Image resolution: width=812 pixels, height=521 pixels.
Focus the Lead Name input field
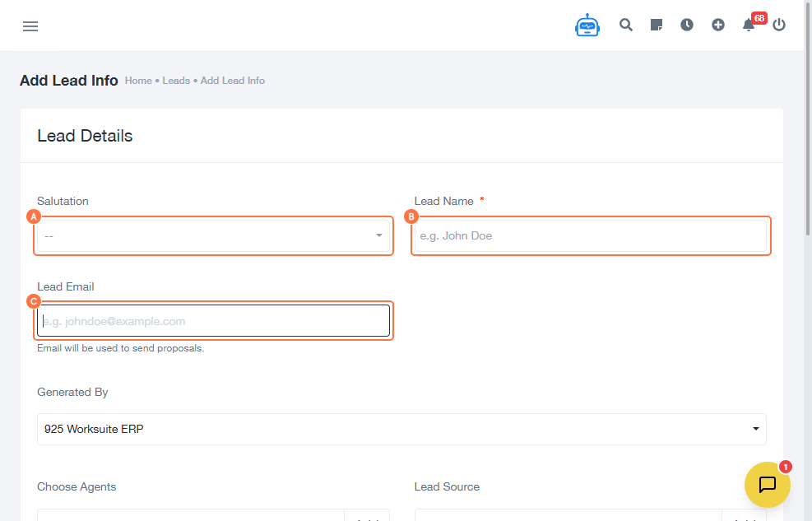coord(590,236)
